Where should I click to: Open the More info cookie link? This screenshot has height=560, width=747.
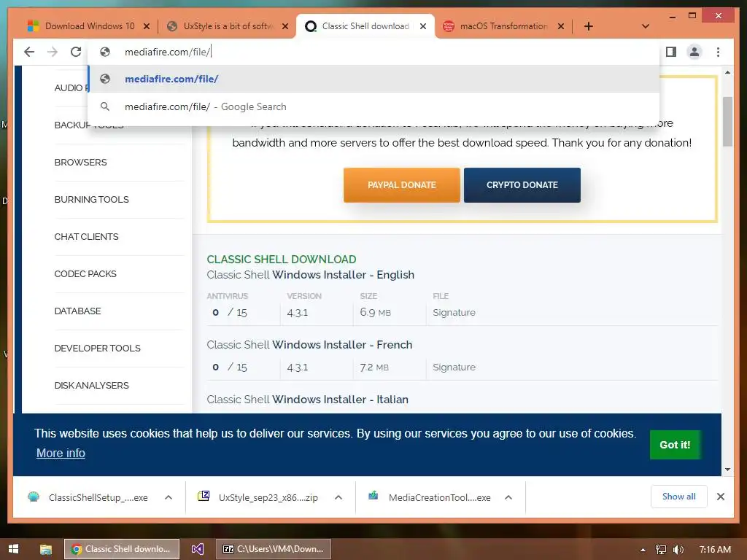pos(61,453)
